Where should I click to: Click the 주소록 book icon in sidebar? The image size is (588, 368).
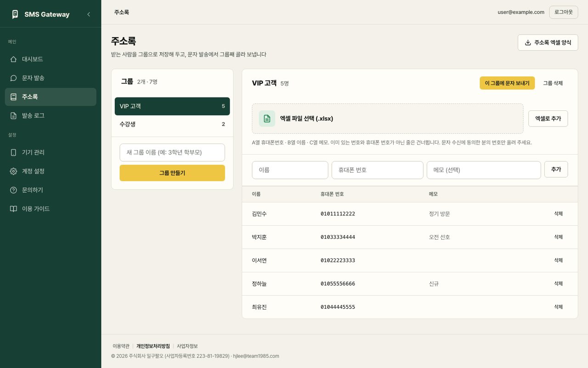point(13,97)
